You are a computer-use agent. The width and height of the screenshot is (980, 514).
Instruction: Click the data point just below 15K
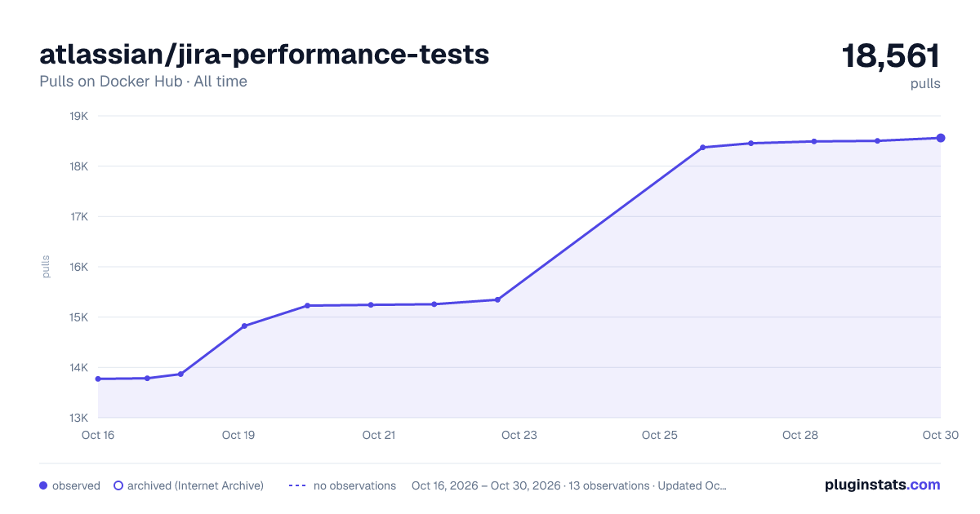(x=244, y=326)
